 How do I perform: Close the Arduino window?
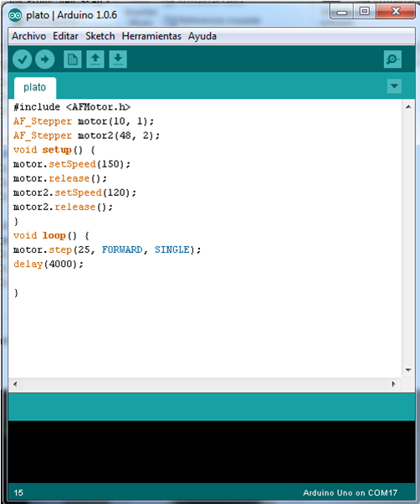pyautogui.click(x=396, y=12)
